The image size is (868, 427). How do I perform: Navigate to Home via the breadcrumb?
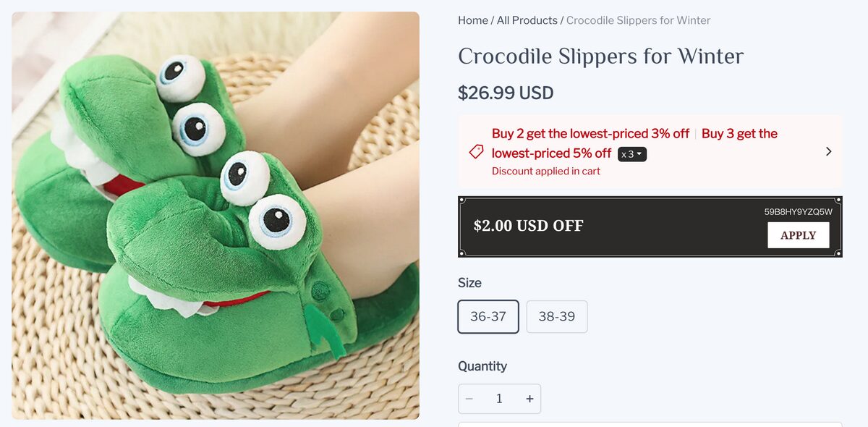472,20
